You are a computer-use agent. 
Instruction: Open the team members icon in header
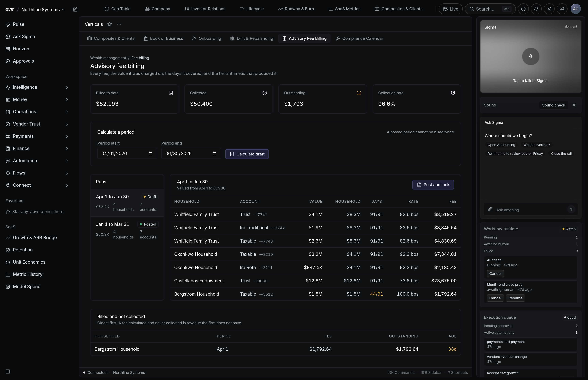pos(562,9)
